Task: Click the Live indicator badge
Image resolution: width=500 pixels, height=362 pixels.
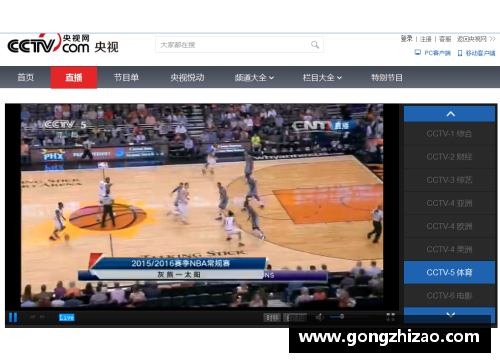Action: (67, 317)
